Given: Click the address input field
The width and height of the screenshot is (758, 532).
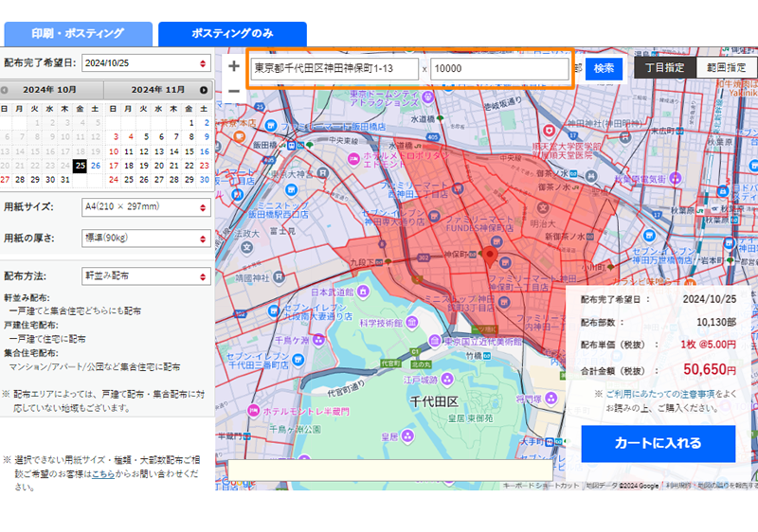Looking at the screenshot, I should click(334, 69).
